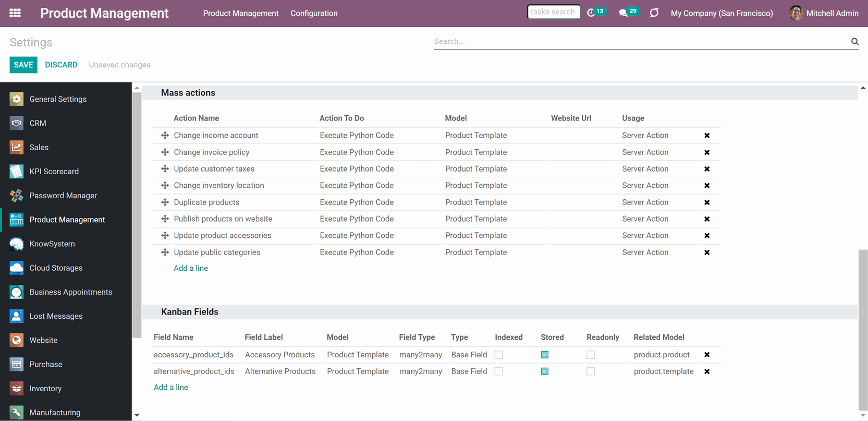The height and width of the screenshot is (421, 868).
Task: Toggle Stored for accessory_product_ids
Action: click(545, 355)
